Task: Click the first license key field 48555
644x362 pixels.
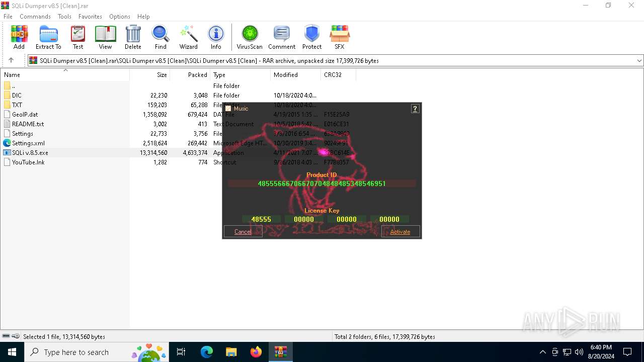Action: [x=261, y=219]
